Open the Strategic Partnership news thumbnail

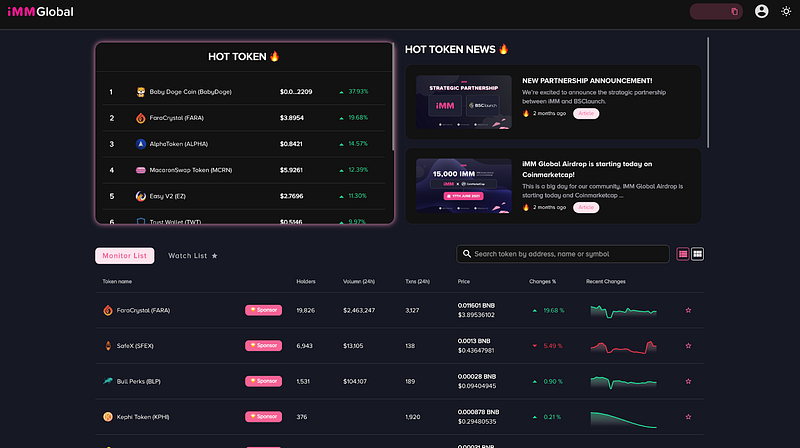[x=464, y=102]
